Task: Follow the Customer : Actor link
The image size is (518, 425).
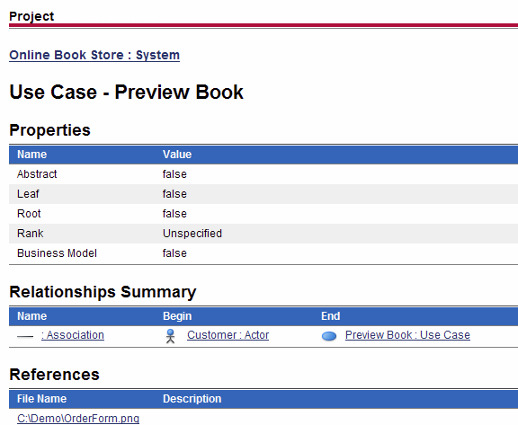Action: 228,335
